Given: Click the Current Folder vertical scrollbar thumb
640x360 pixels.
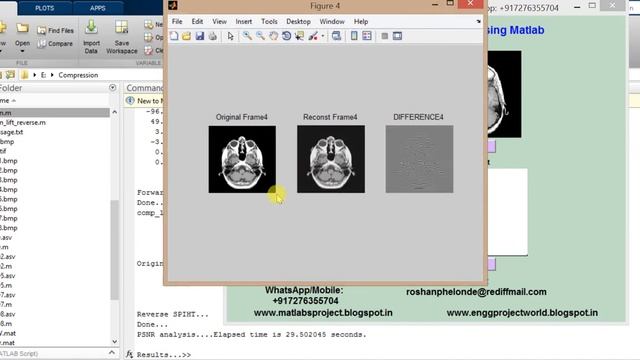Looking at the screenshot, I should [x=115, y=250].
